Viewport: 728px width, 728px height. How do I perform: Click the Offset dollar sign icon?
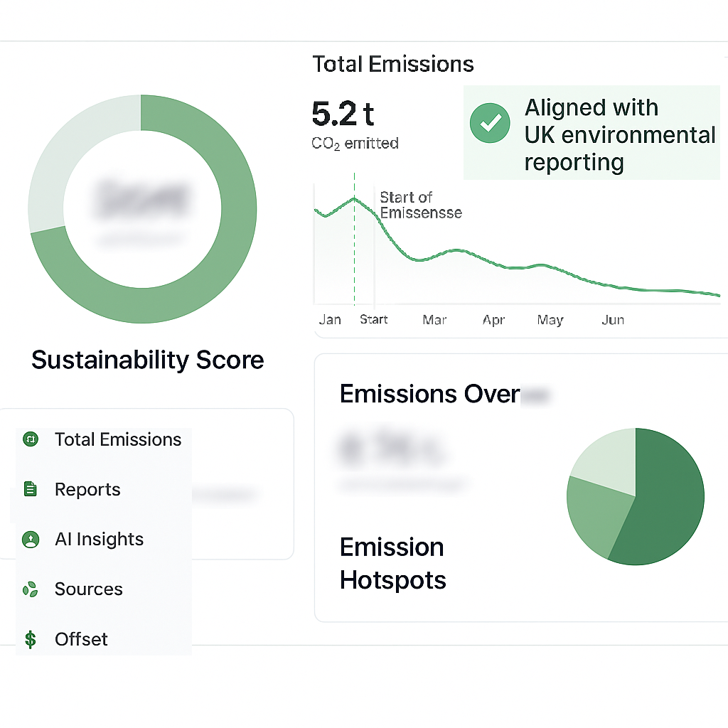pyautogui.click(x=30, y=639)
